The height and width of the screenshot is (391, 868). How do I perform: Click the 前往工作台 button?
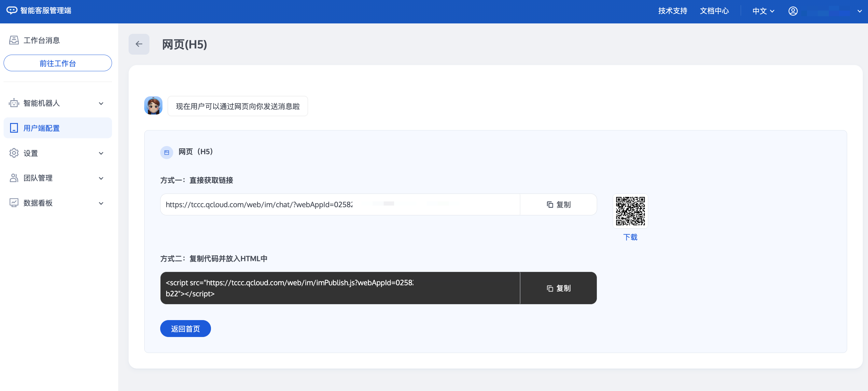click(58, 63)
